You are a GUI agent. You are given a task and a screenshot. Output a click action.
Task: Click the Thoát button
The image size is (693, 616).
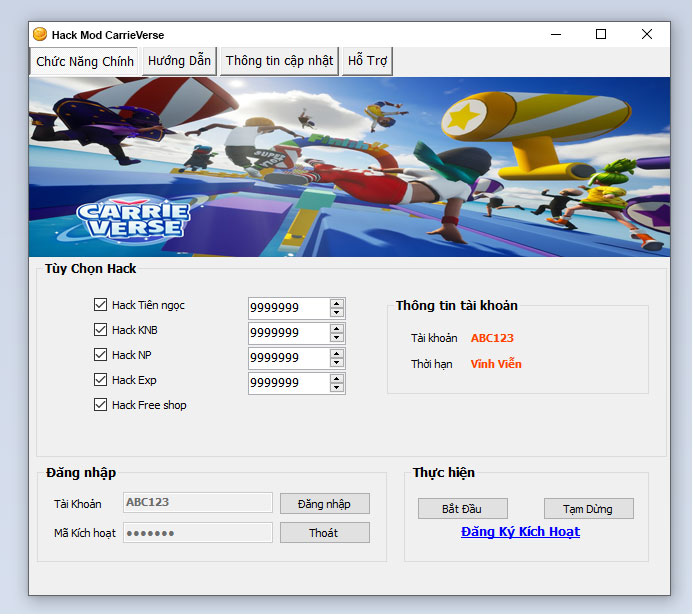pyautogui.click(x=325, y=533)
